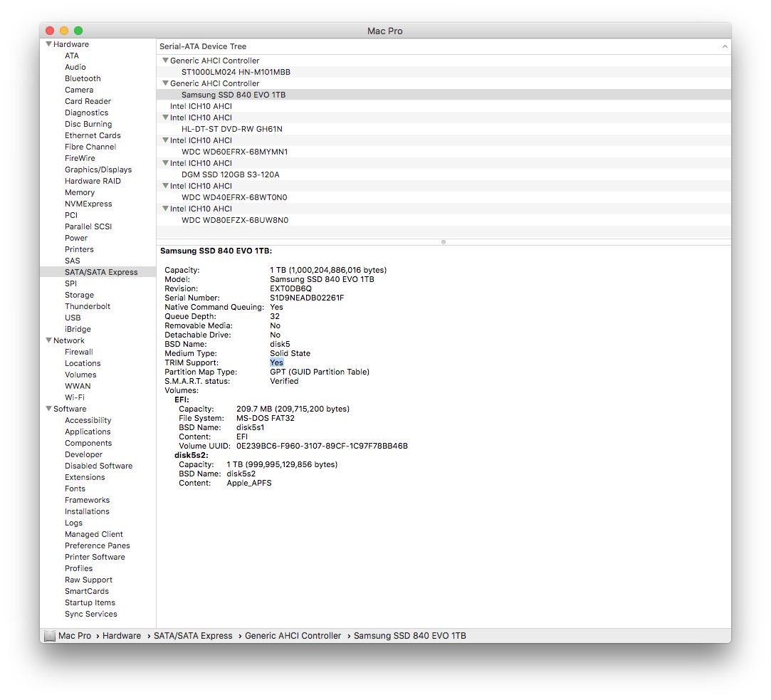Open FireWire in sidebar
This screenshot has width=771, height=700.
coord(80,158)
